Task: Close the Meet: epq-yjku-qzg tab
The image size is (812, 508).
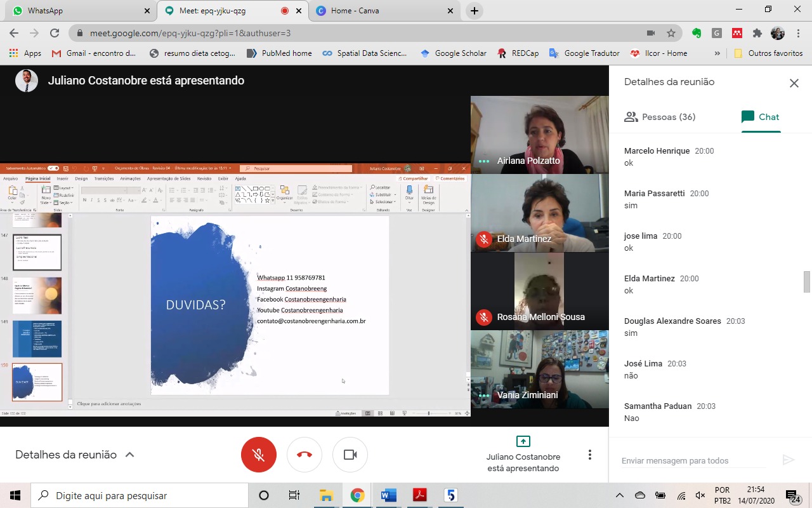Action: tap(299, 11)
